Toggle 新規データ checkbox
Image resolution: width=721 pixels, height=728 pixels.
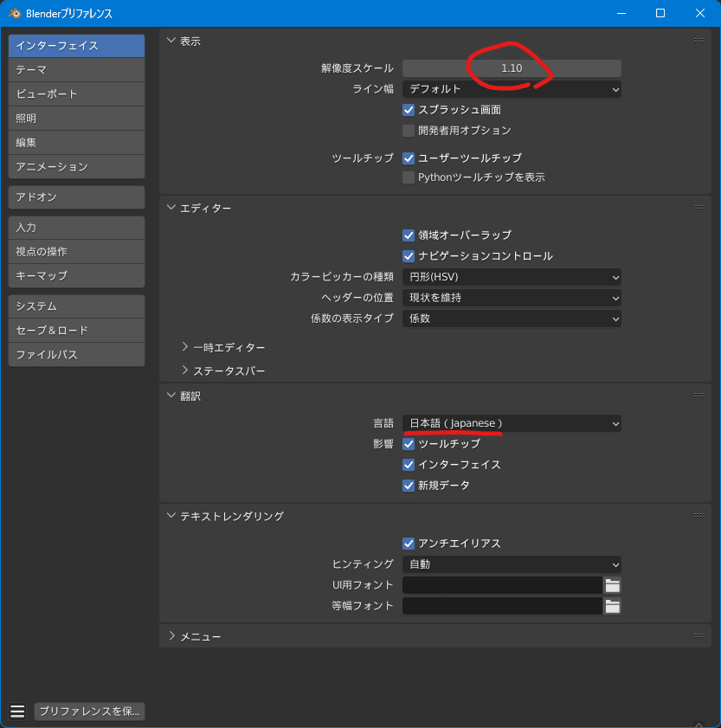tap(409, 486)
